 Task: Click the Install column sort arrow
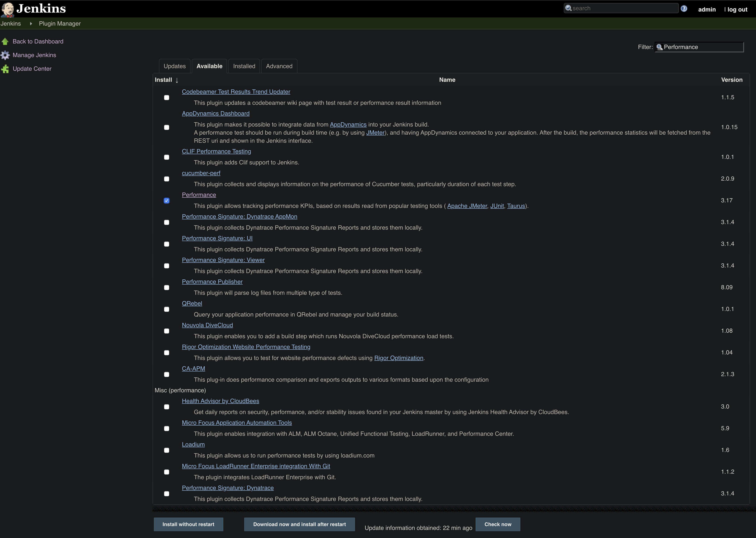177,80
